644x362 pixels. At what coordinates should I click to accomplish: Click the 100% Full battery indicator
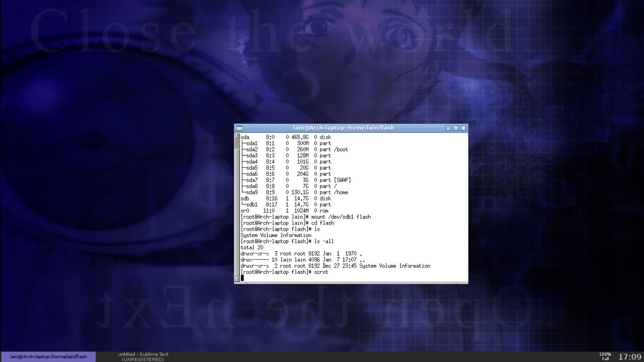pyautogui.click(x=605, y=356)
